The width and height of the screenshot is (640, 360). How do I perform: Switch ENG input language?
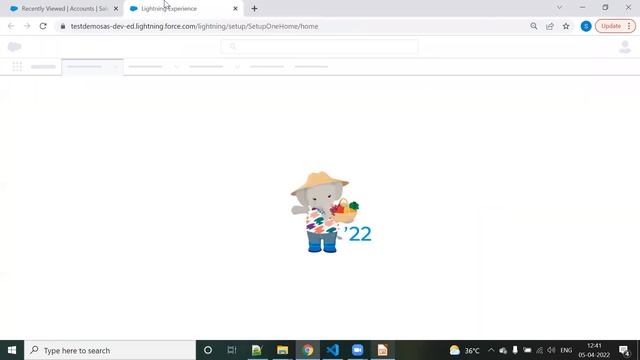pyautogui.click(x=566, y=350)
